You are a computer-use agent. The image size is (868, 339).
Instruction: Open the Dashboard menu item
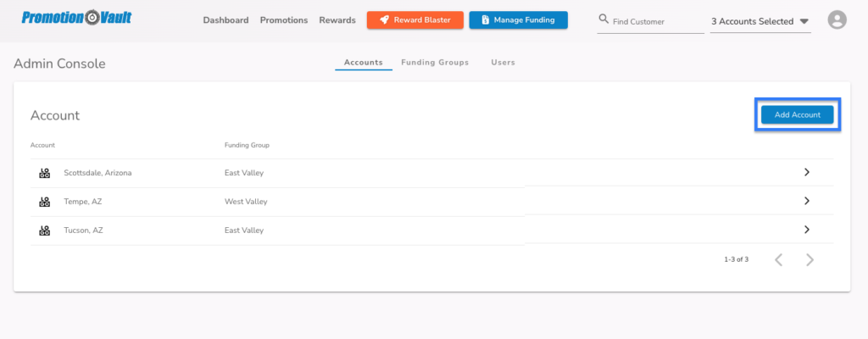point(225,20)
